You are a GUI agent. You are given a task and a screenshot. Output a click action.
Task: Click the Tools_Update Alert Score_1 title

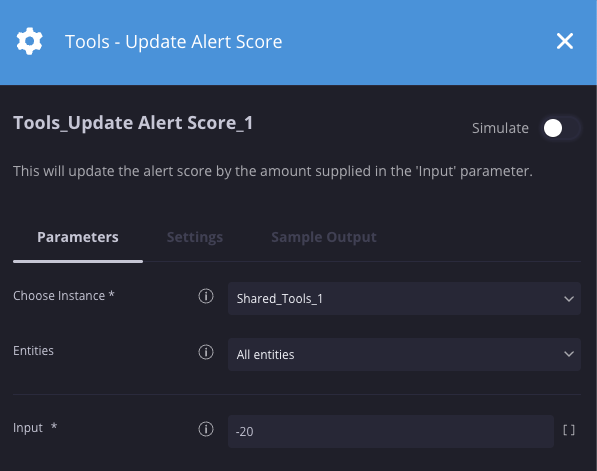[x=133, y=123]
